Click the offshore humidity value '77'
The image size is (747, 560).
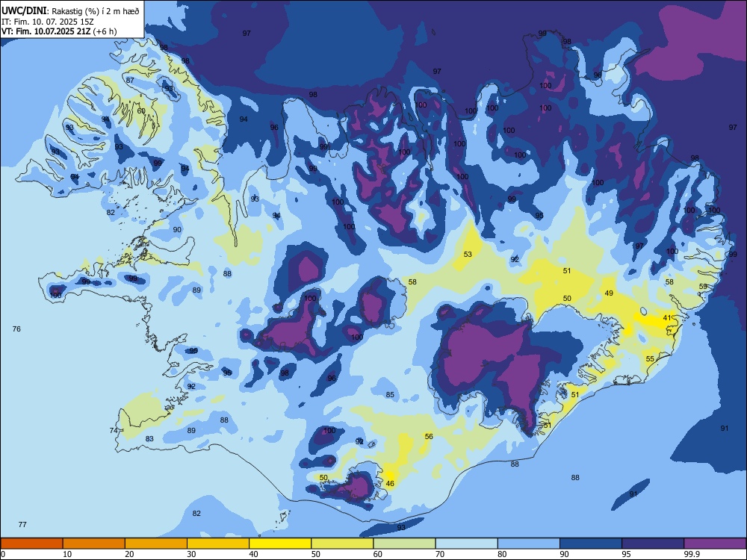22,524
